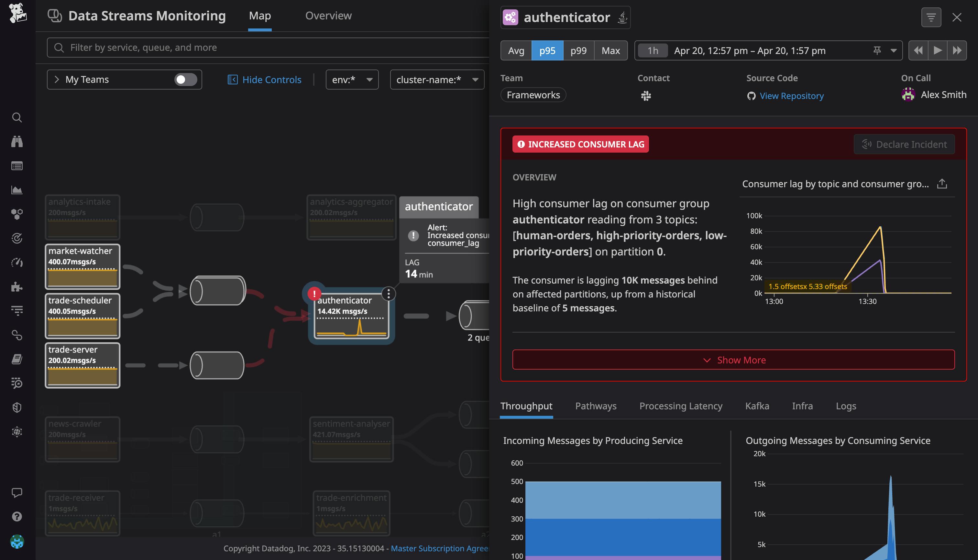Click the Java icon beside authenticator title
Viewport: 978px width, 560px height.
[x=622, y=17]
